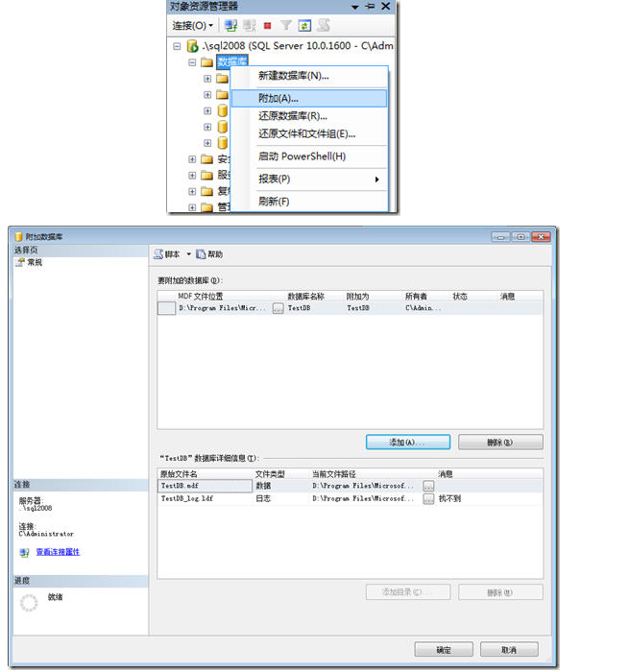Open the 脚本 dropdown arrow
629x672 pixels.
[188, 254]
